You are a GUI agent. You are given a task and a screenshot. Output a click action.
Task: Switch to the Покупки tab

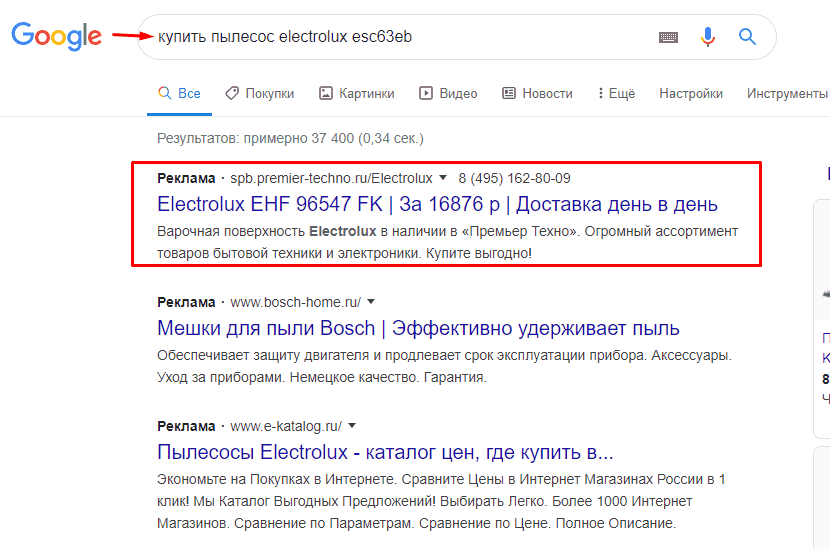pyautogui.click(x=259, y=94)
